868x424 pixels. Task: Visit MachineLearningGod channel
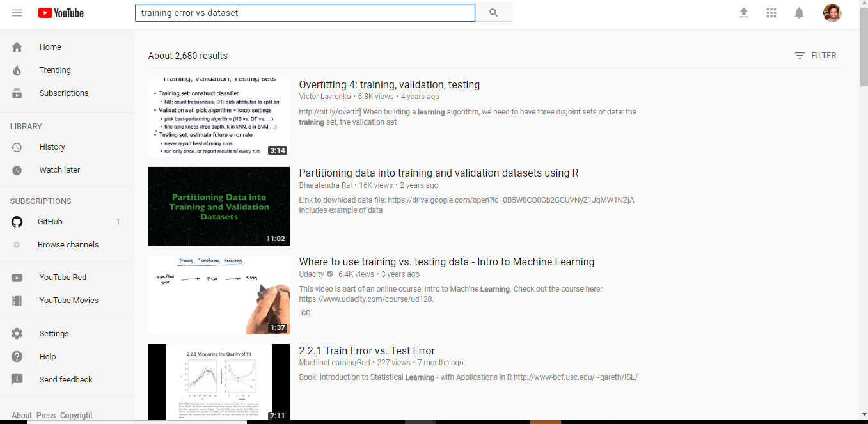click(x=335, y=363)
